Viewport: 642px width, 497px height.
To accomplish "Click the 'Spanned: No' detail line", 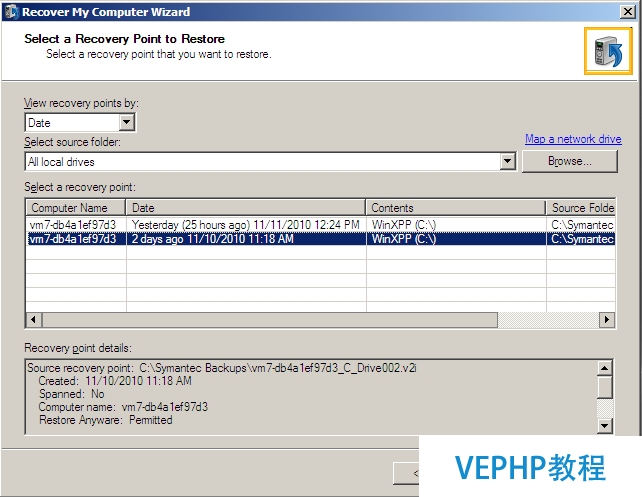I will click(72, 394).
